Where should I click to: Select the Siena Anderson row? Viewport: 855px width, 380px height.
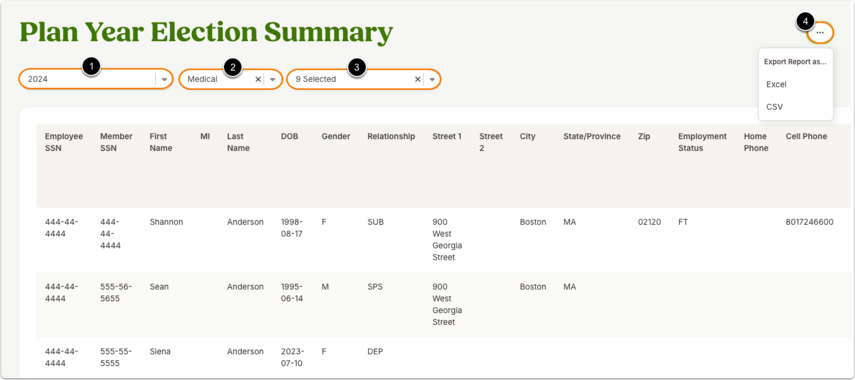pyautogui.click(x=443, y=357)
